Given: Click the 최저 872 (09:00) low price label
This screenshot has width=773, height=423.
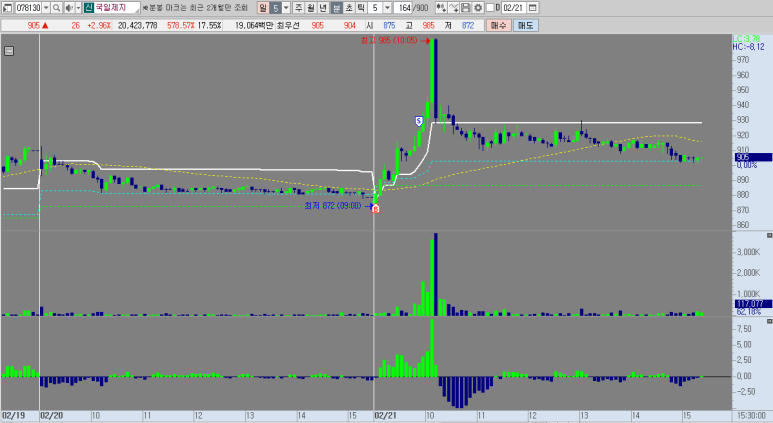Looking at the screenshot, I should click(333, 206).
